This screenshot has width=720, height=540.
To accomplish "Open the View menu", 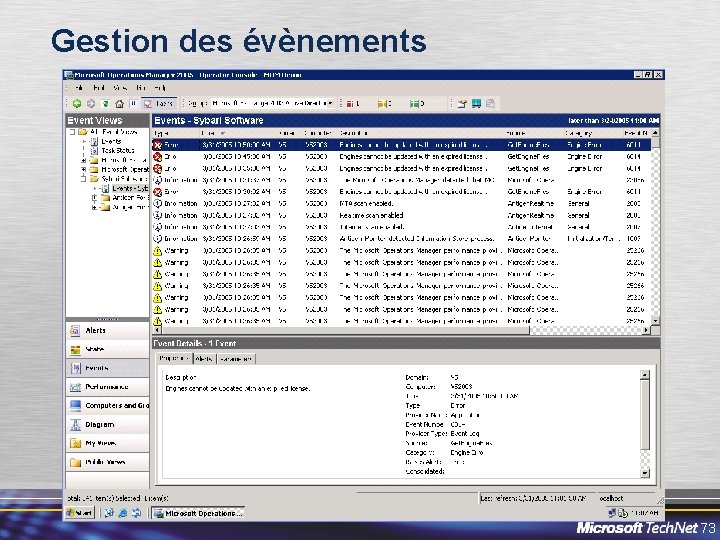I will tap(120, 87).
